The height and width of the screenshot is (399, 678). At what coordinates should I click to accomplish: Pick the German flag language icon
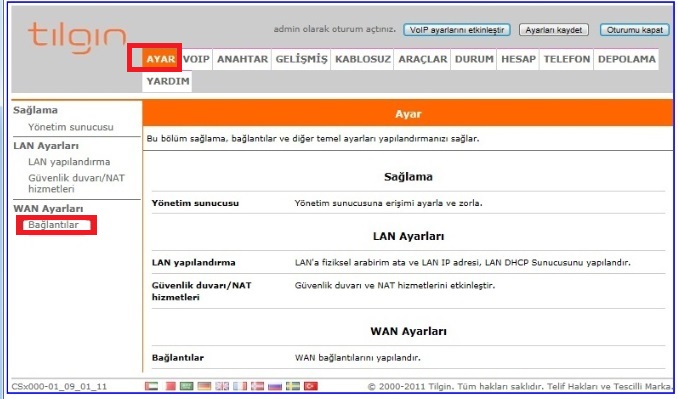(x=204, y=386)
